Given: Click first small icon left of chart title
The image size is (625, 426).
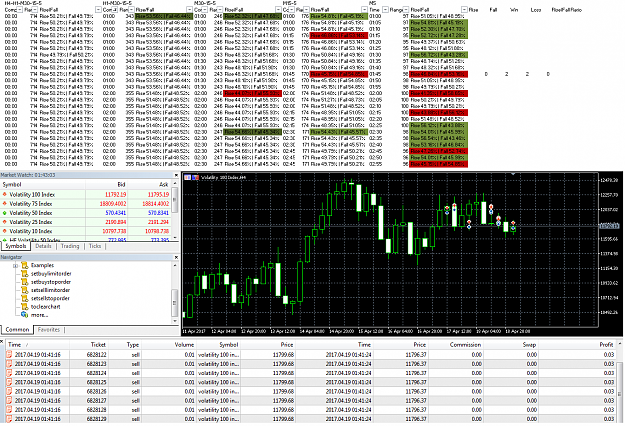Looking at the screenshot, I should [187, 177].
